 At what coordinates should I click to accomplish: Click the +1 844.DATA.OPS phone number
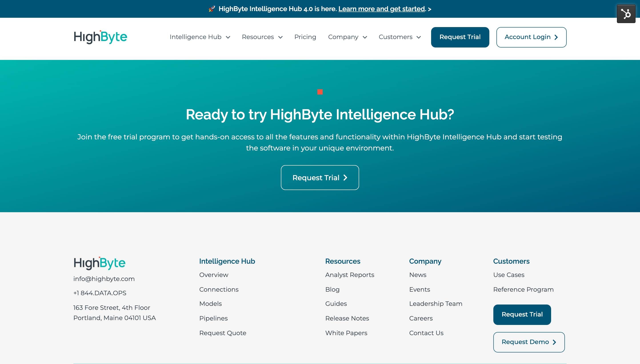(100, 293)
